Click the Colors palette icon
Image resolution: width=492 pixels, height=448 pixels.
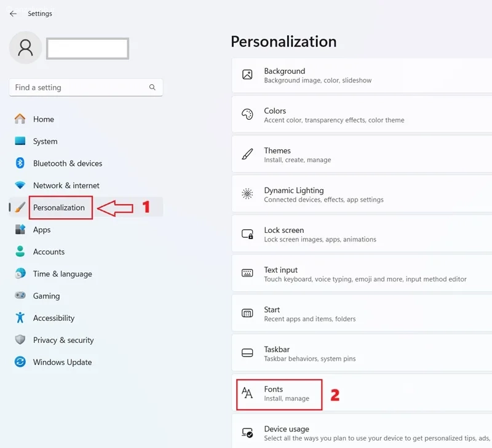(x=247, y=114)
